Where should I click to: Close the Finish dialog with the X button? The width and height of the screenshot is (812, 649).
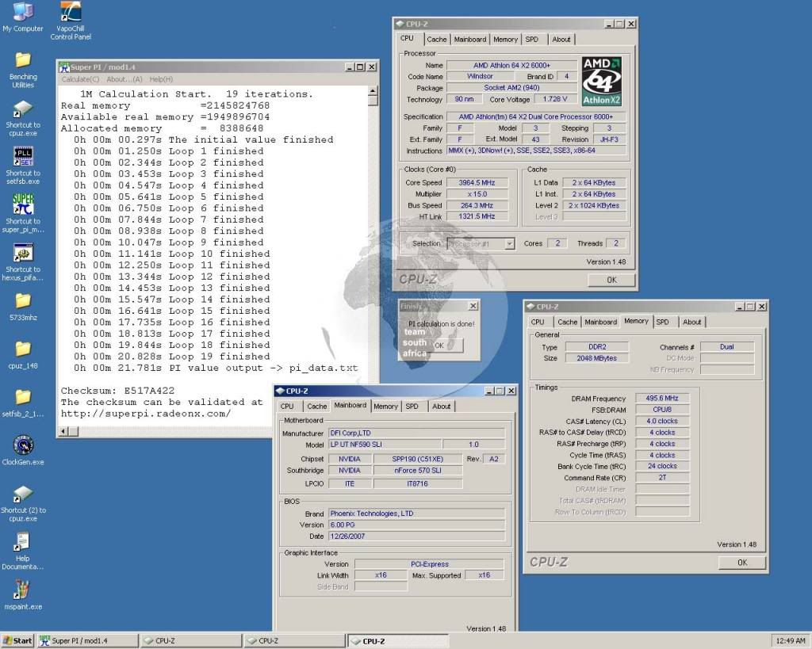coord(473,306)
